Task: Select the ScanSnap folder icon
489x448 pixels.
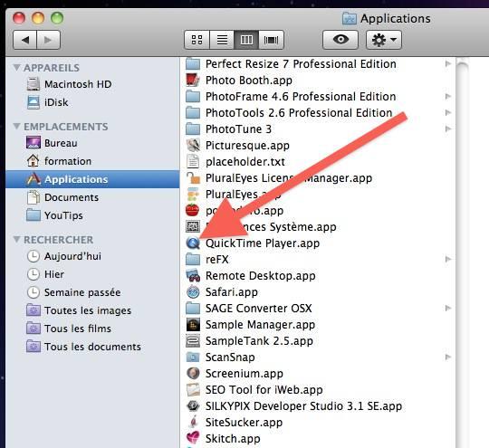Action: [x=193, y=357]
